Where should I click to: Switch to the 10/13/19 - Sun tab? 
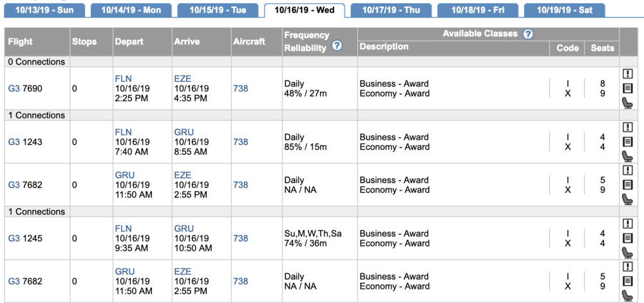(44, 10)
